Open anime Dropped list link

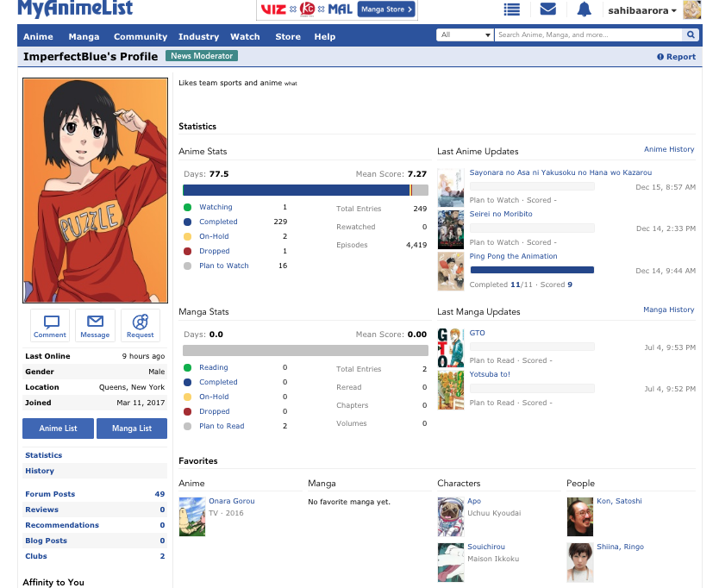pyautogui.click(x=214, y=252)
